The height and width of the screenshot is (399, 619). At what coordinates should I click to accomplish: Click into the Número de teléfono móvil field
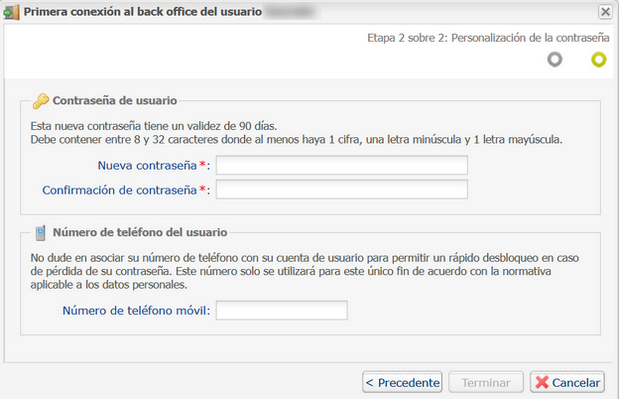281,310
